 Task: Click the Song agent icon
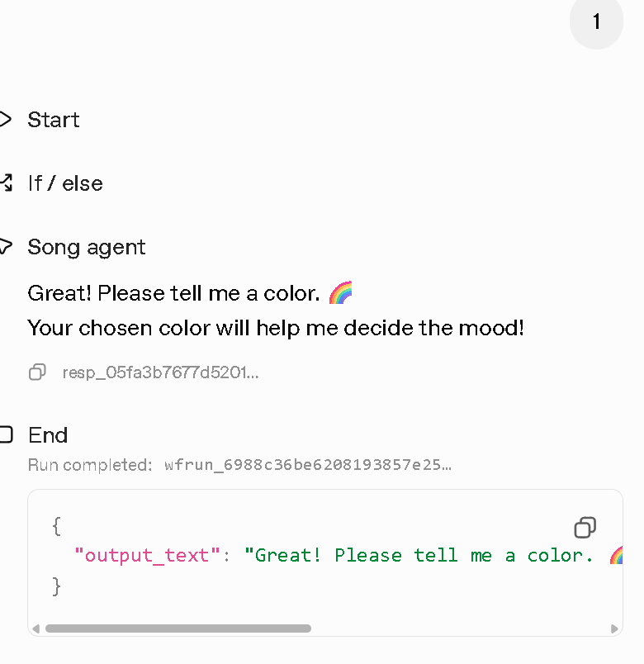tap(5, 246)
